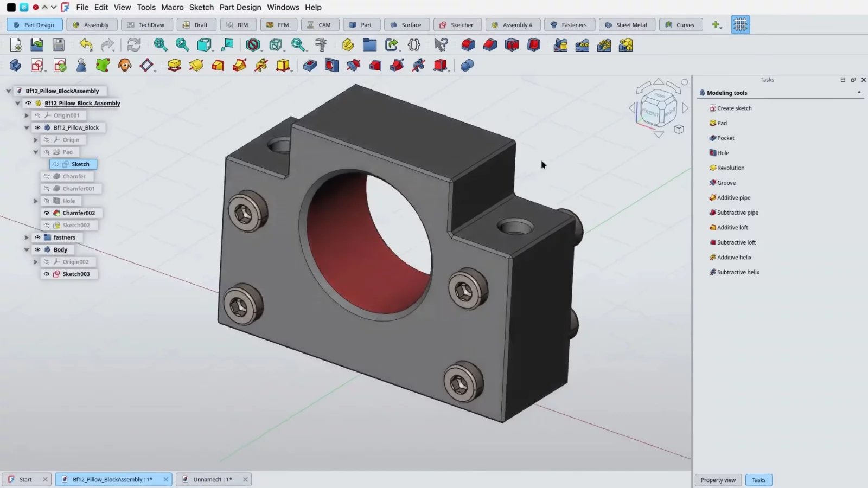Screen dimensions: 868x488
Task: Click the Pocket tool icon in toolbar
Action: 310,66
